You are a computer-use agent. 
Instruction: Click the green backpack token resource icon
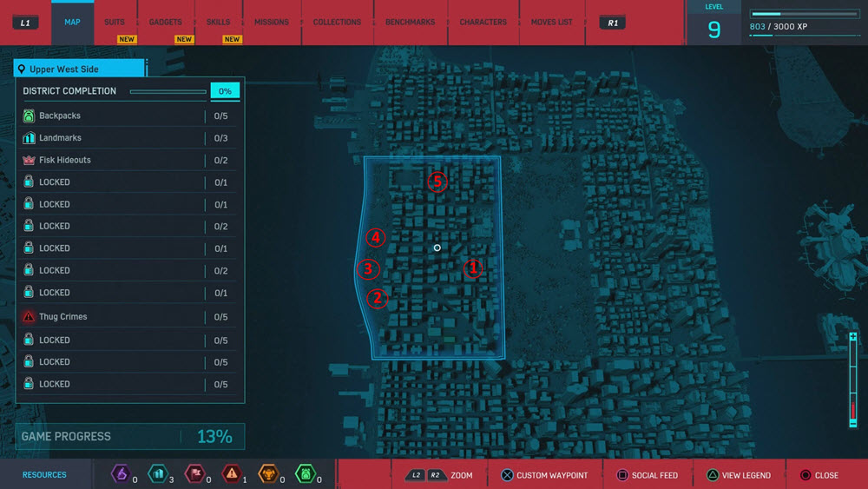click(x=306, y=474)
